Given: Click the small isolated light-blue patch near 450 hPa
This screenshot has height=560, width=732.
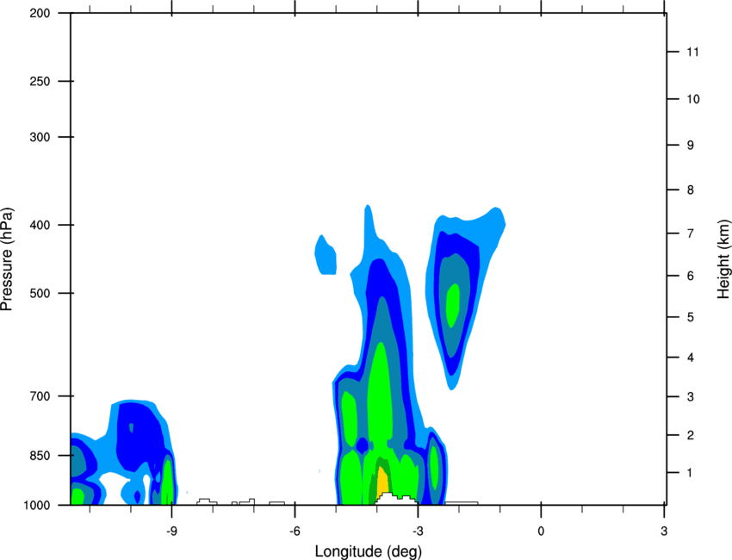Looking at the screenshot, I should pyautogui.click(x=326, y=256).
